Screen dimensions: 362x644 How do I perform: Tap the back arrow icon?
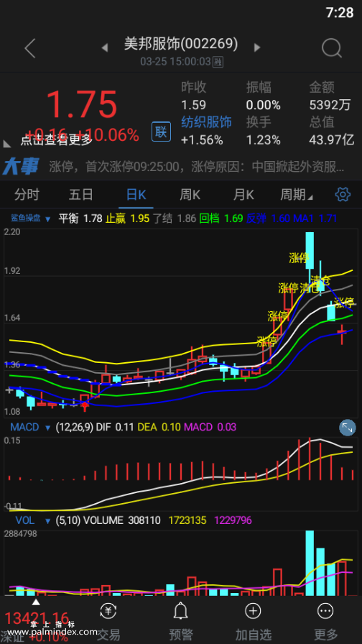pos(30,48)
